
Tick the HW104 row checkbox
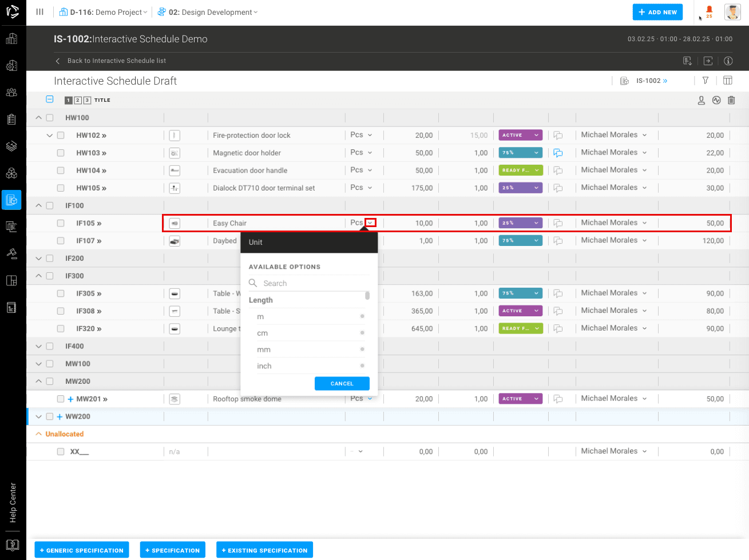(61, 170)
